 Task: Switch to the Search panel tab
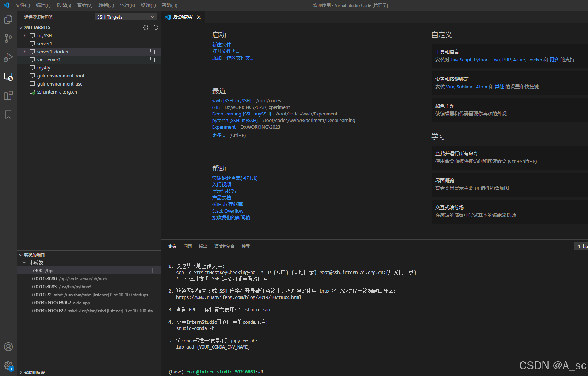click(x=246, y=246)
